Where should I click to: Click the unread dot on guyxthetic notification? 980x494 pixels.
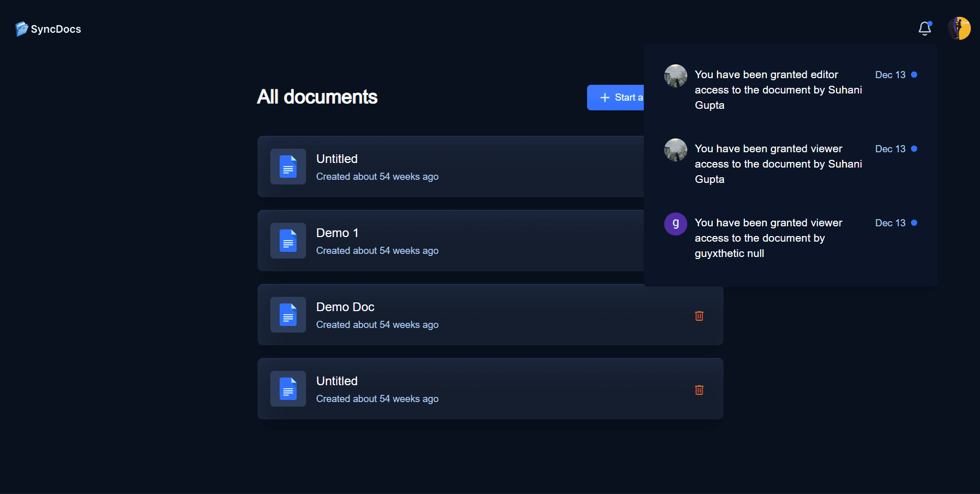pyautogui.click(x=914, y=223)
